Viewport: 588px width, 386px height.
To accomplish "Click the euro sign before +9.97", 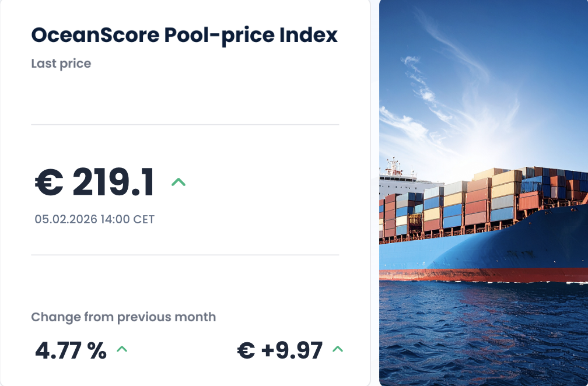I will click(246, 350).
